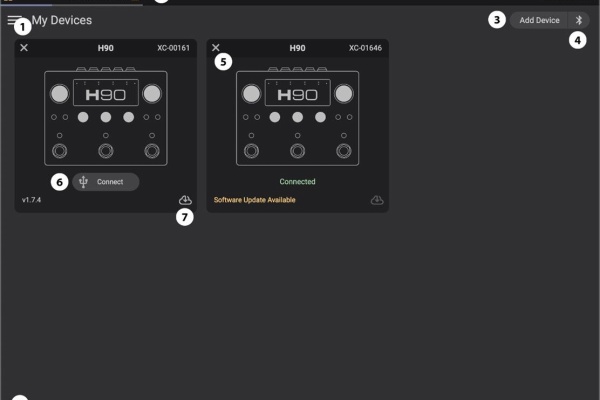Click the My Devices page title
The height and width of the screenshot is (400, 600).
coord(62,20)
